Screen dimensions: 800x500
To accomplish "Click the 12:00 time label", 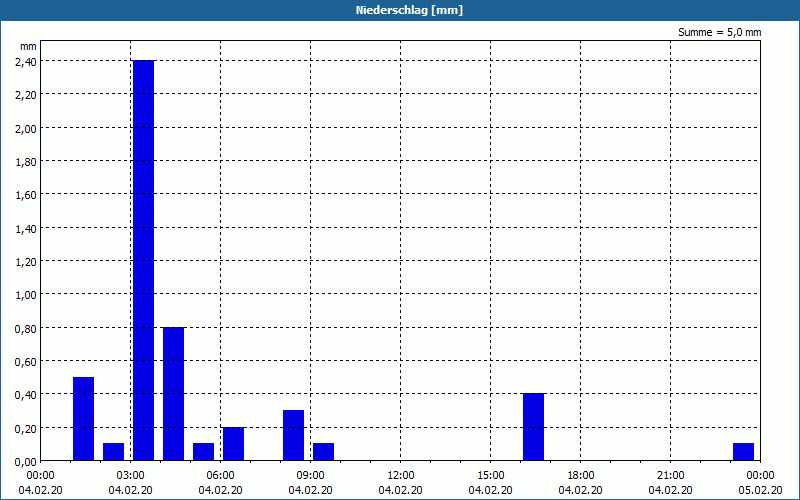I will click(x=401, y=476).
